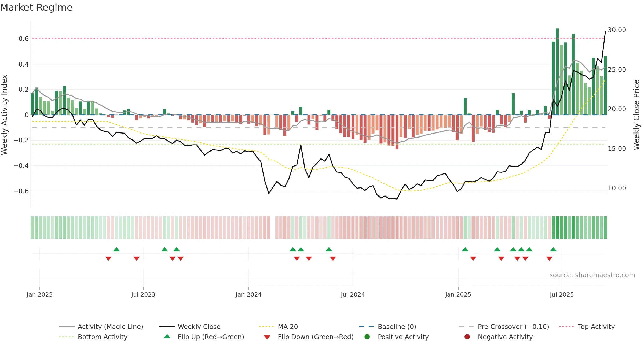Click the last green flip-up marker before Jul 2025
Image resolution: width=644 pixels, height=362 pixels.
pos(553,249)
